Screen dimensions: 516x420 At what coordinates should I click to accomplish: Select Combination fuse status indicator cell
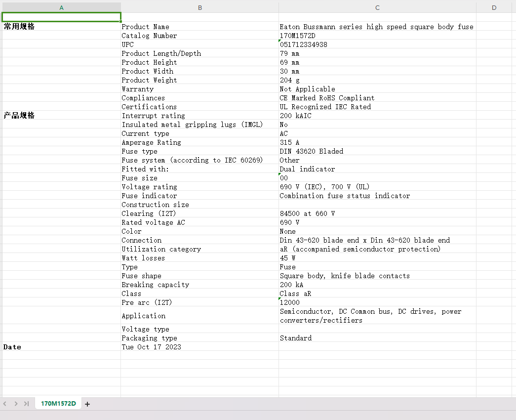[377, 195]
